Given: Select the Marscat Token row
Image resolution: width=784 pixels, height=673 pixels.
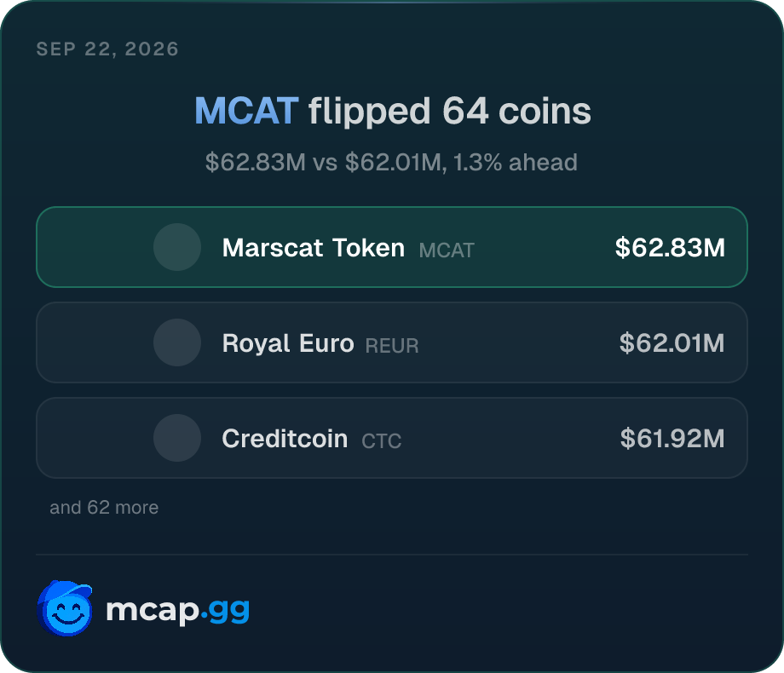Looking at the screenshot, I should (392, 247).
